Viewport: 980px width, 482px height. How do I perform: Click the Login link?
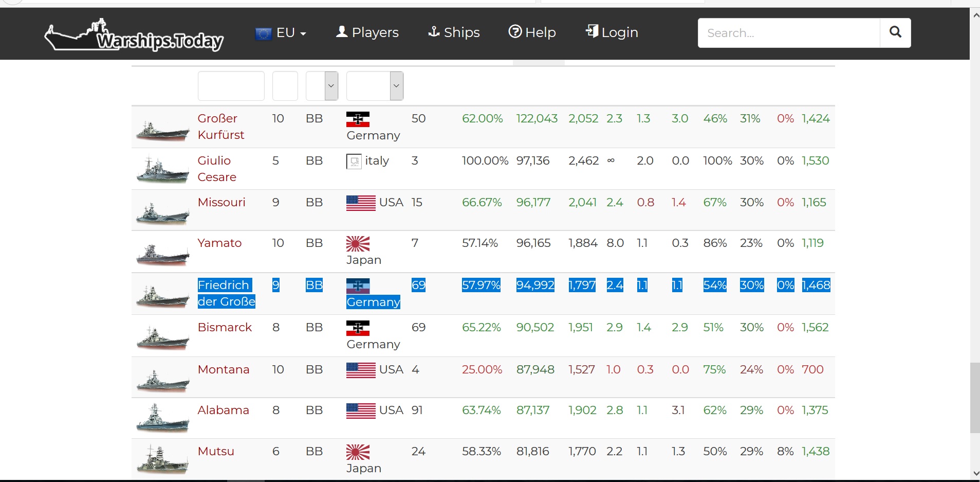(x=612, y=32)
